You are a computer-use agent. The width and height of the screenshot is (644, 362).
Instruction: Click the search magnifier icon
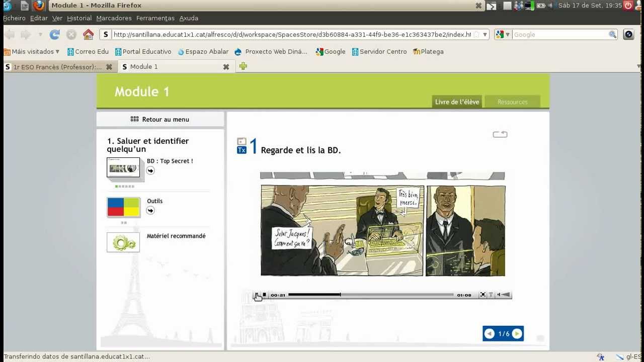[612, 35]
